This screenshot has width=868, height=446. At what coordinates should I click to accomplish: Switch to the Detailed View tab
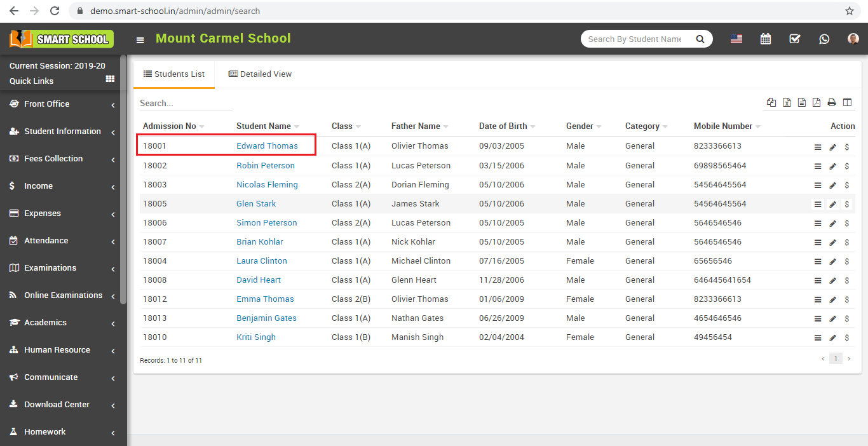pyautogui.click(x=260, y=74)
